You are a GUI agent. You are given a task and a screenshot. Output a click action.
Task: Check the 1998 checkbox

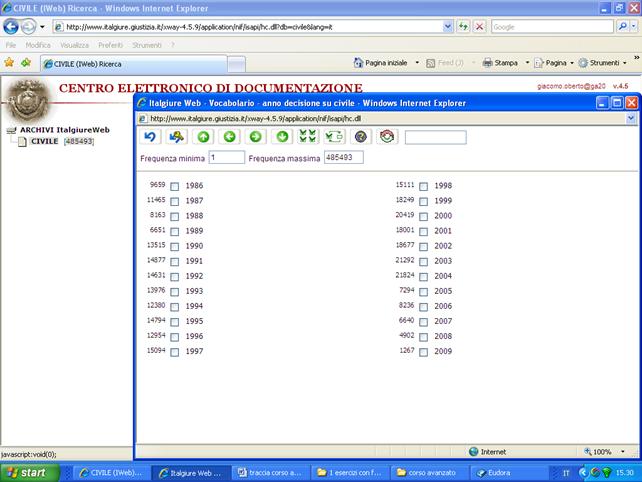423,186
